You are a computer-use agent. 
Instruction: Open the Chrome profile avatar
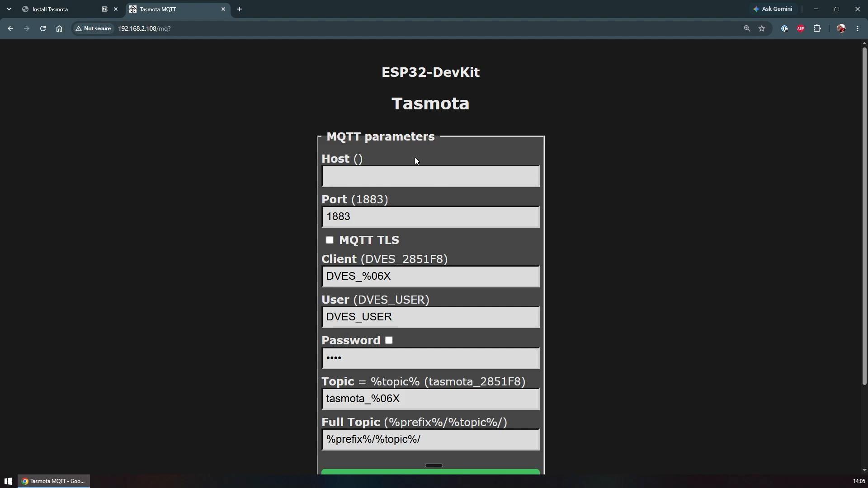point(841,28)
